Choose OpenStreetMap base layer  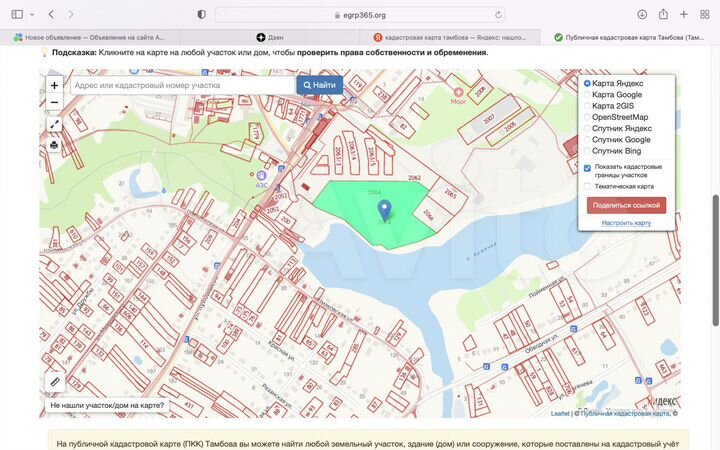pyautogui.click(x=588, y=117)
